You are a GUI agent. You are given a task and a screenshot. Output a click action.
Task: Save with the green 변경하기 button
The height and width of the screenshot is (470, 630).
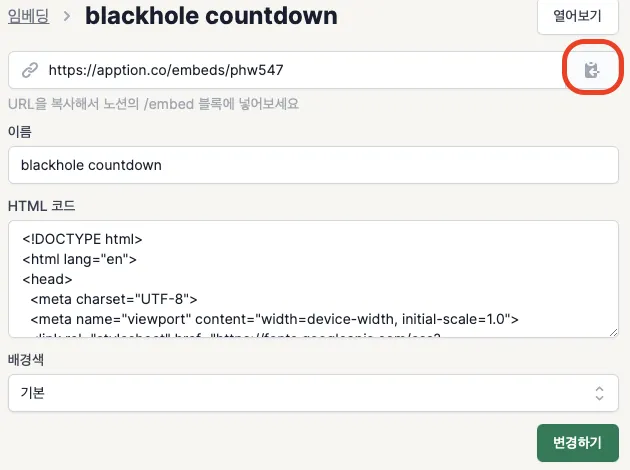(x=577, y=442)
